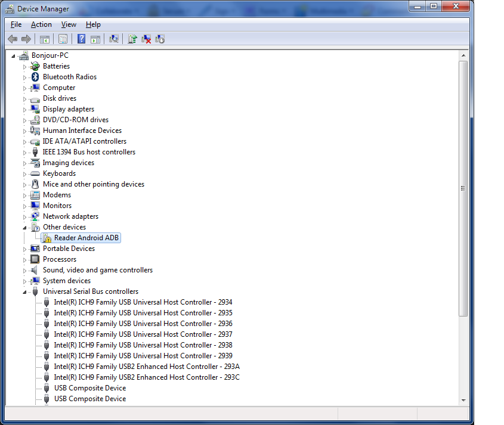Select the Batteries category icon
This screenshot has height=425, width=504.
coord(35,66)
